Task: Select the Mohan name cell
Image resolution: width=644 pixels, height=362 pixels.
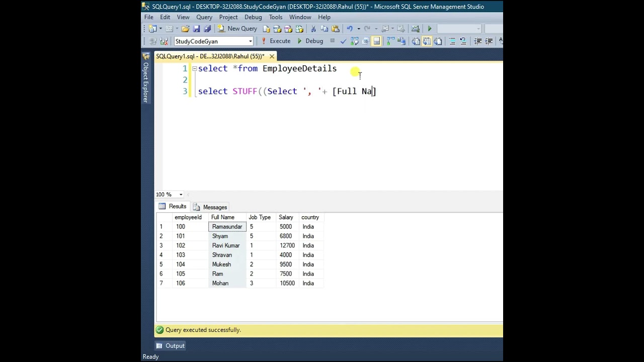Action: (x=227, y=284)
